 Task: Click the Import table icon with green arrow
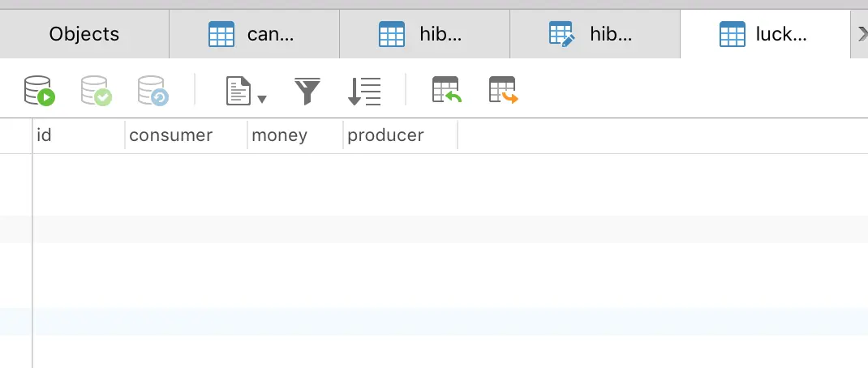click(x=446, y=91)
